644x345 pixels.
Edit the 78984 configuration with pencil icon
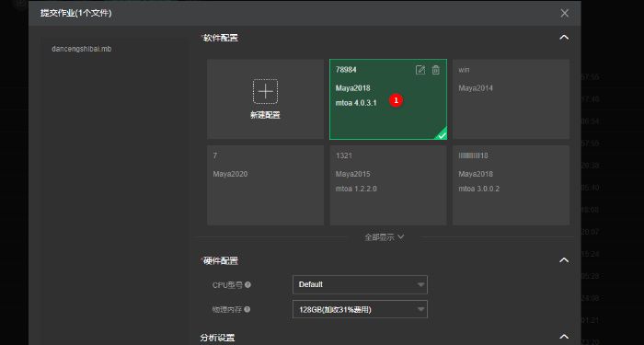(420, 70)
